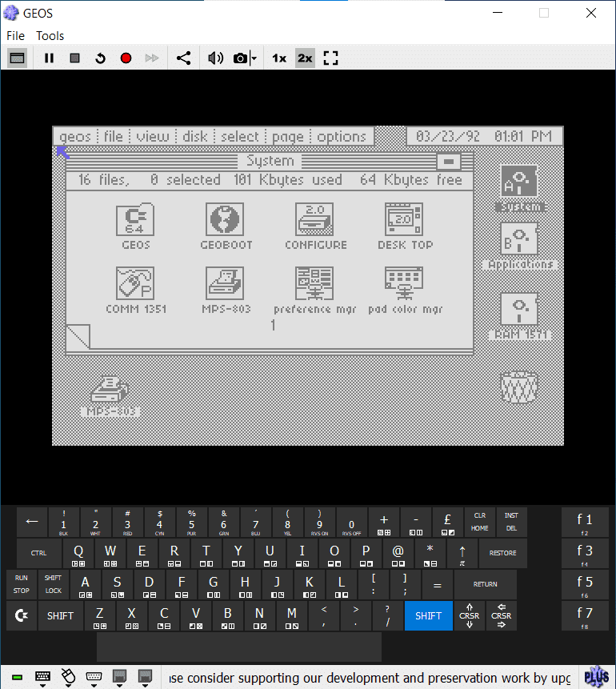The image size is (616, 689).
Task: Tap the cursor left/right CRSR key
Action: click(x=502, y=615)
